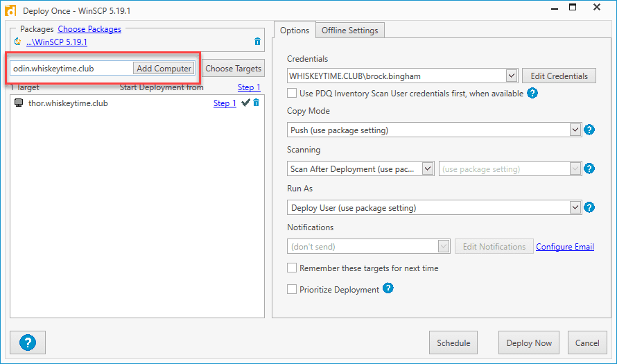Select the thor.whiskeytime.club target row
Viewport: 617px width, 364px height.
pos(137,103)
